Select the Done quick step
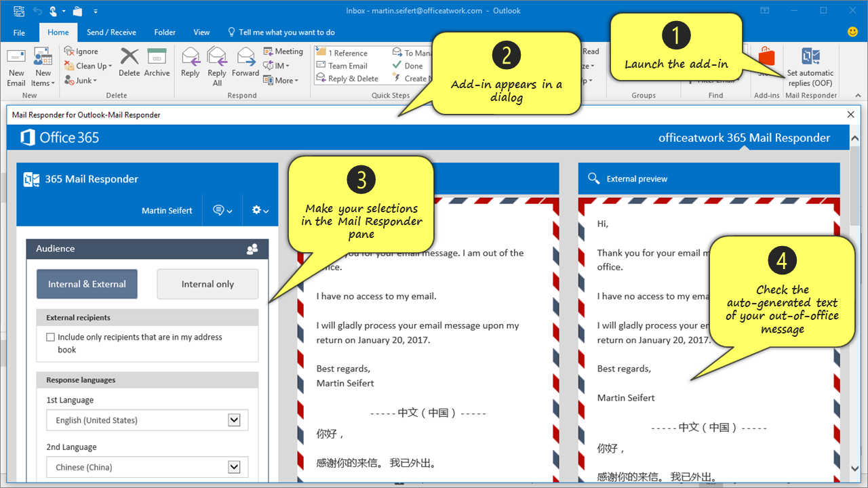Viewport: 868px width, 488px height. click(408, 66)
